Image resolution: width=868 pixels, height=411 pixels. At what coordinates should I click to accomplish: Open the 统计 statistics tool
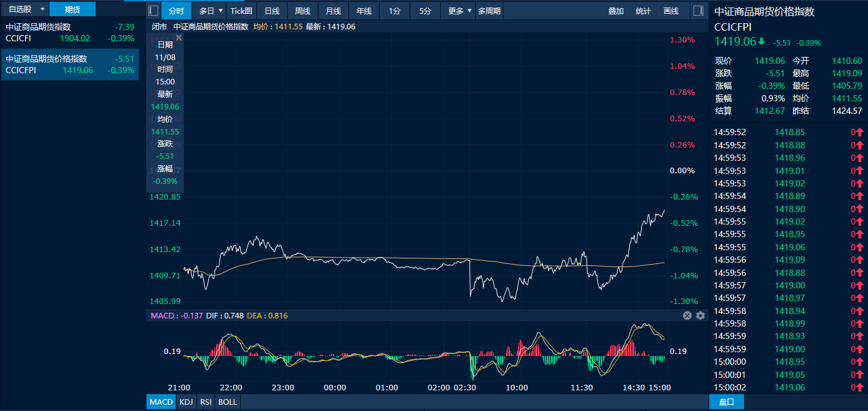click(643, 11)
